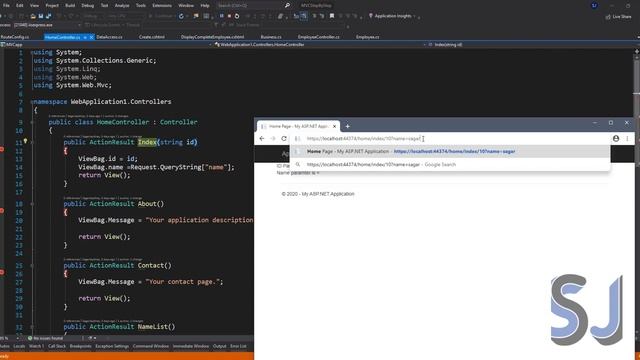Open the browser three-dot menu

627,138
